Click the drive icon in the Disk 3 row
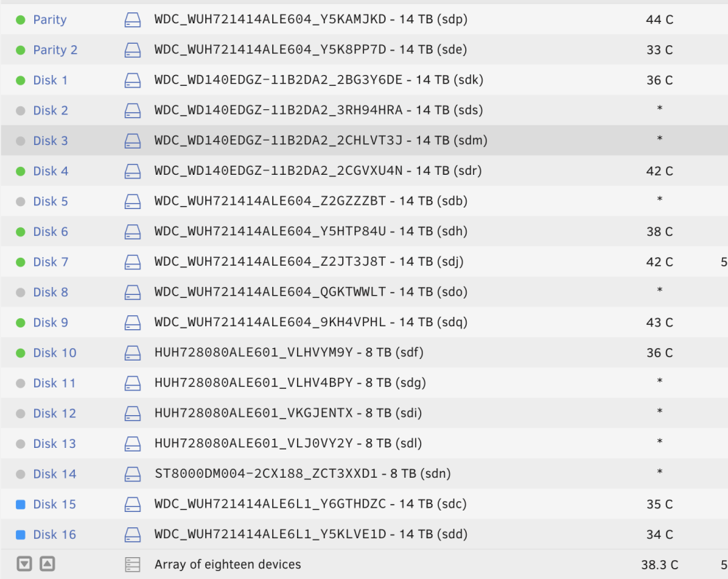This screenshot has height=579, width=728. 132,141
